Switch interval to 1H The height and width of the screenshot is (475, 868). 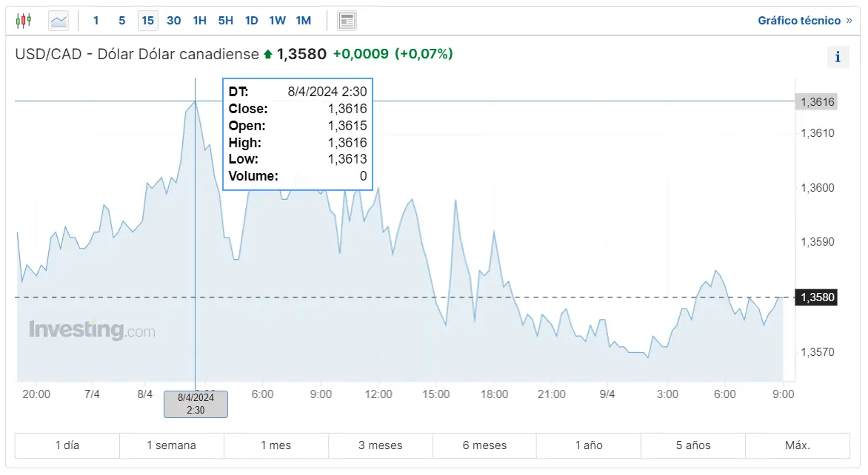tap(200, 21)
